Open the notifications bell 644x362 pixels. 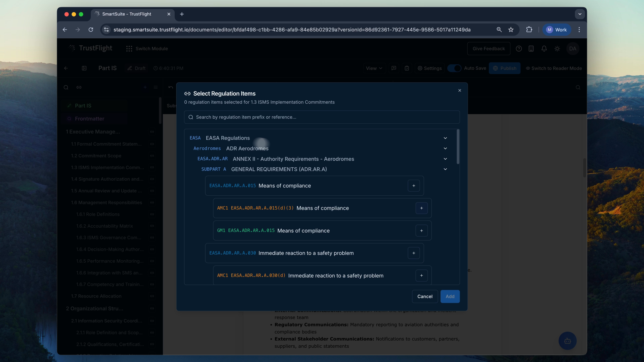(544, 49)
